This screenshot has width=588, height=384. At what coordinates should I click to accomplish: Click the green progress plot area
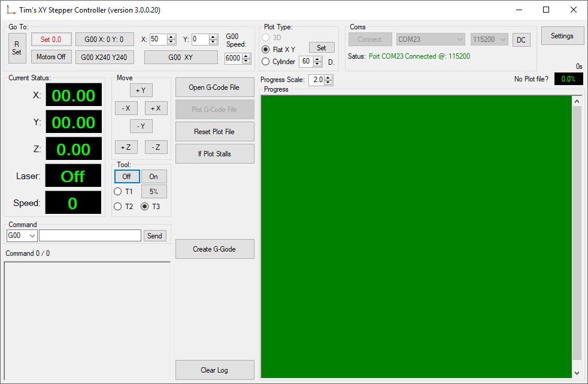pyautogui.click(x=416, y=237)
